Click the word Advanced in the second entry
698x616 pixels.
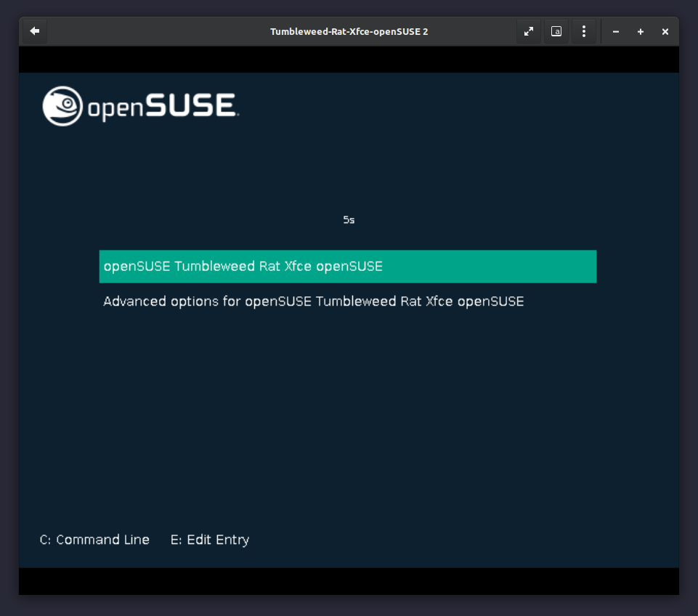tap(133, 301)
